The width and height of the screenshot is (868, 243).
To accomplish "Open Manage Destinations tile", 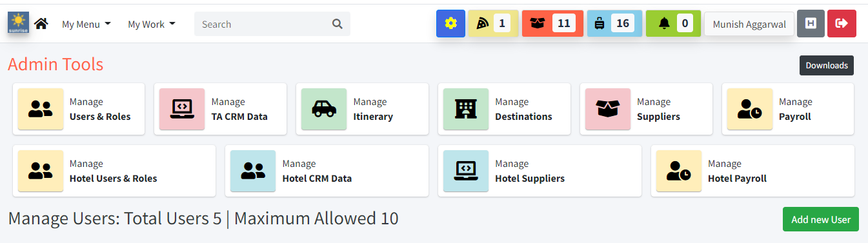I will (504, 109).
